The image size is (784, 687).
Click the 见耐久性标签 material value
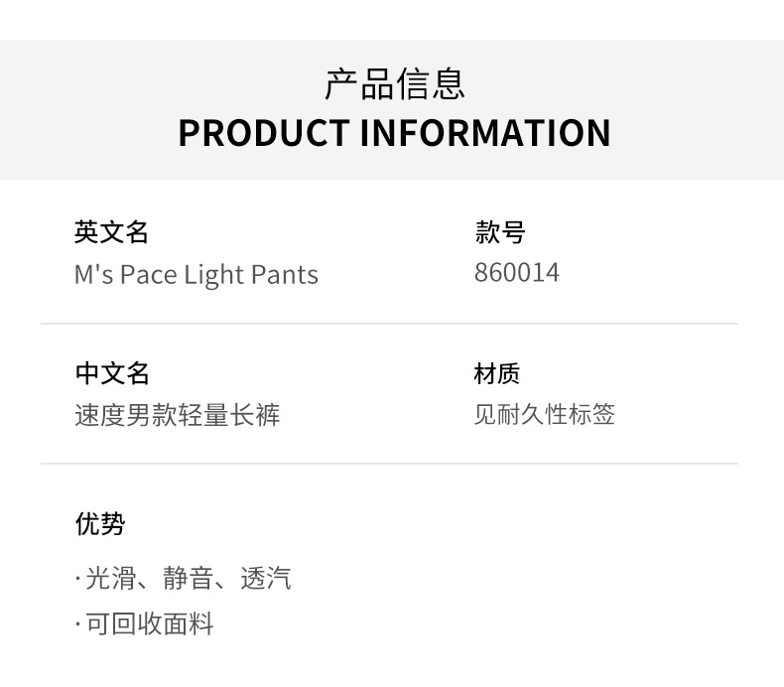coord(544,414)
